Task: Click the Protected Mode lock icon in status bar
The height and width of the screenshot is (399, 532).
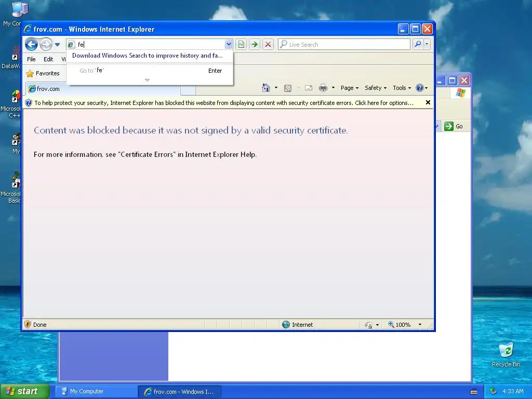Action: 368,325
